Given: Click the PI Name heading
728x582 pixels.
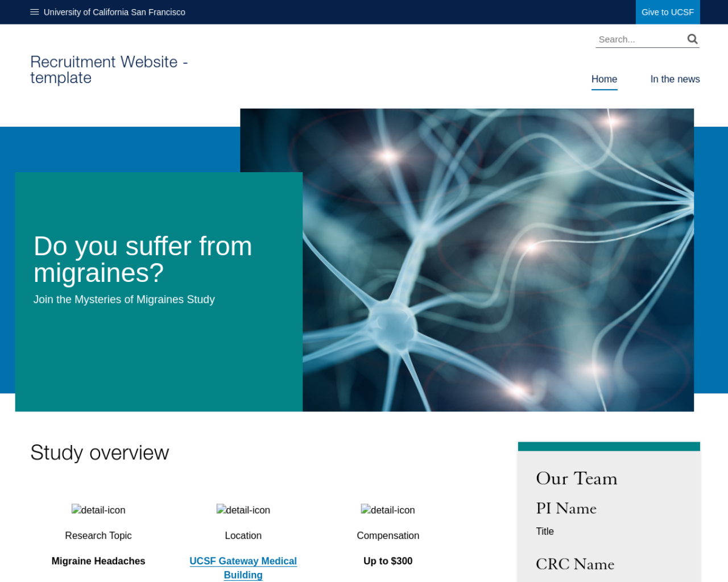Looking at the screenshot, I should tap(566, 508).
